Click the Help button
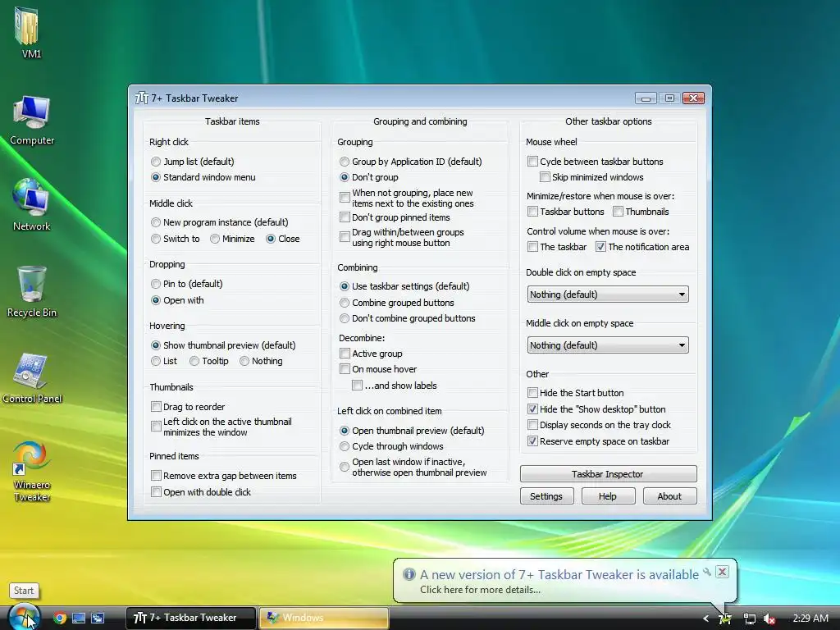 (608, 496)
